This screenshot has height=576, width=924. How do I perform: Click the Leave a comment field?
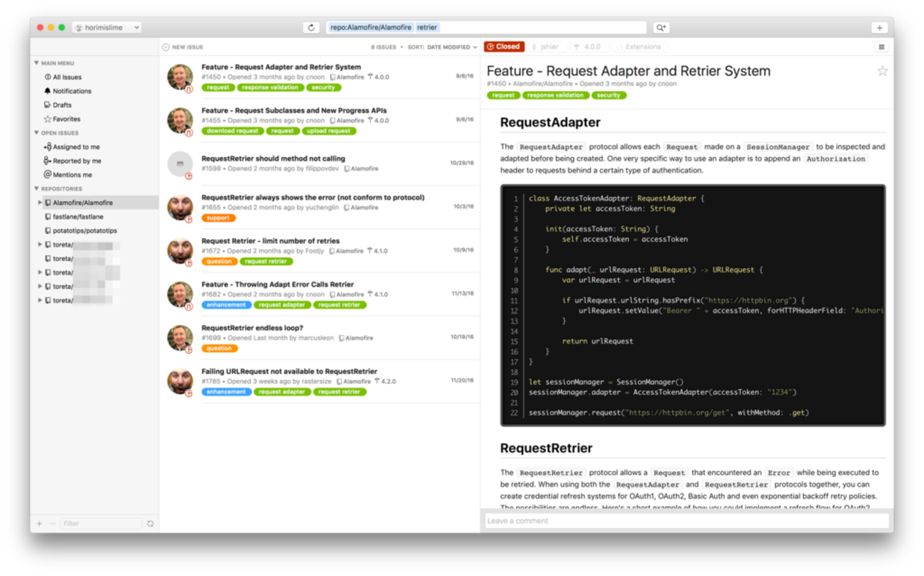pyautogui.click(x=686, y=521)
